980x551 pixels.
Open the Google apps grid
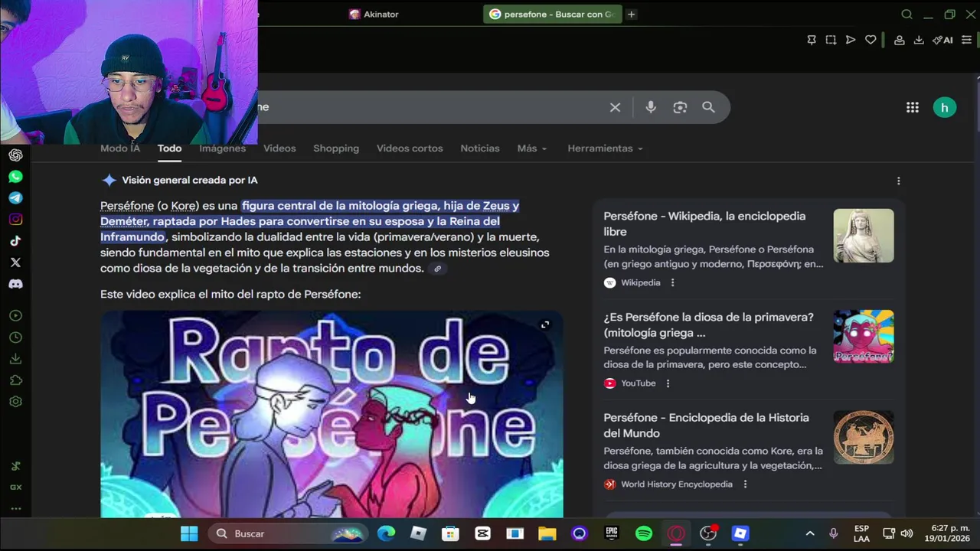[913, 108]
